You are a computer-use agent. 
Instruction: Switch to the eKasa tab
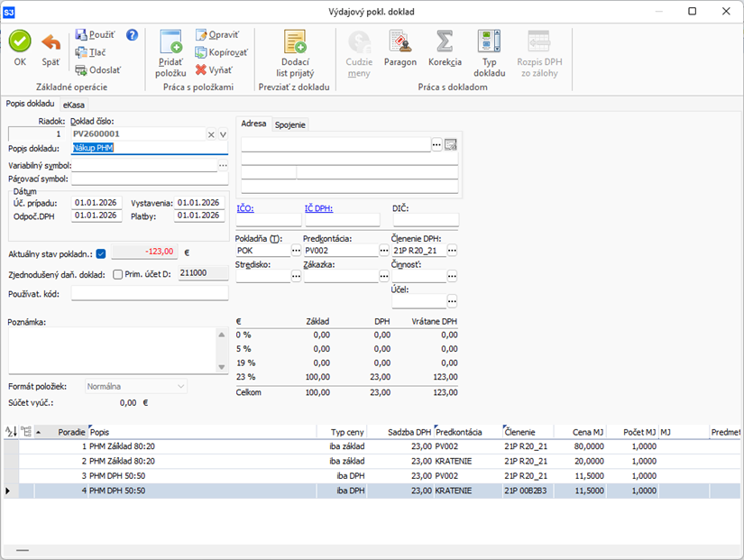pos(73,105)
